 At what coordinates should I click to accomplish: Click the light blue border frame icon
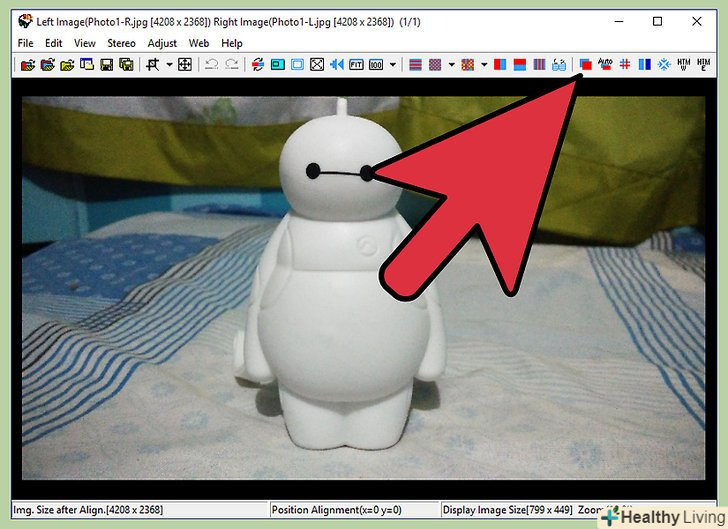pyautogui.click(x=297, y=65)
